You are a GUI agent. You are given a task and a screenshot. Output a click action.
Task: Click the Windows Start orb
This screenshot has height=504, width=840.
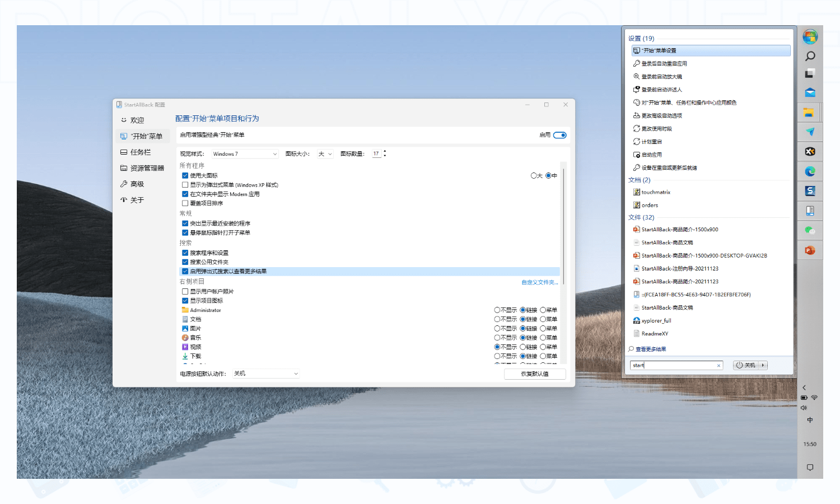tap(810, 37)
